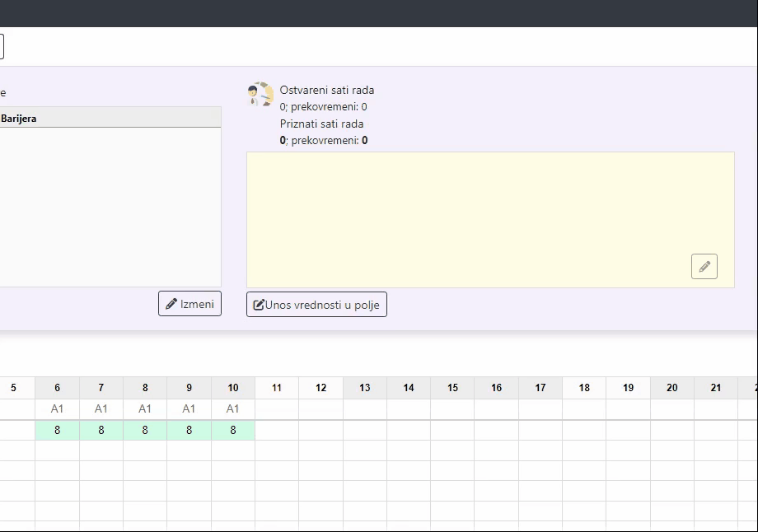Click the day 21 column header
Image resolution: width=758 pixels, height=532 pixels.
pyautogui.click(x=716, y=388)
